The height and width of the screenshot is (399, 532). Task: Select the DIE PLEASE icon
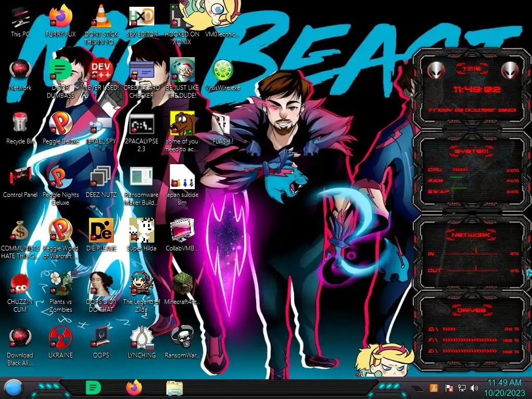tap(101, 236)
